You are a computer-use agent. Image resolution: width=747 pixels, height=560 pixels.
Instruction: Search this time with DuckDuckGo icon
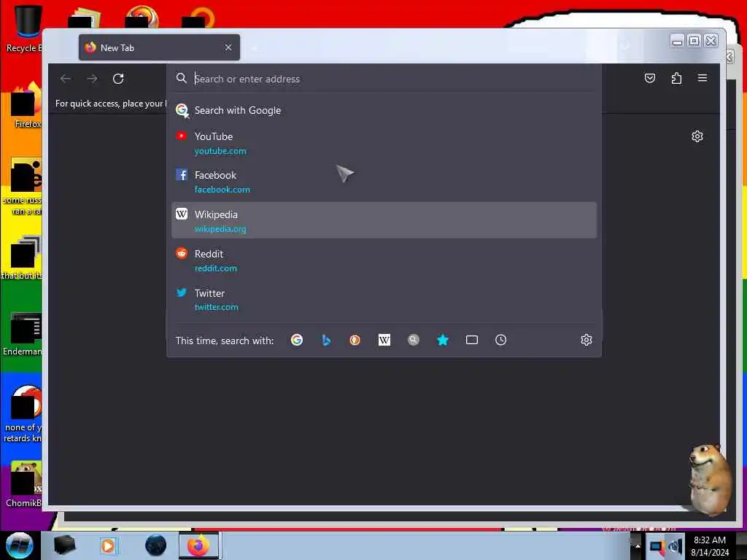(355, 340)
